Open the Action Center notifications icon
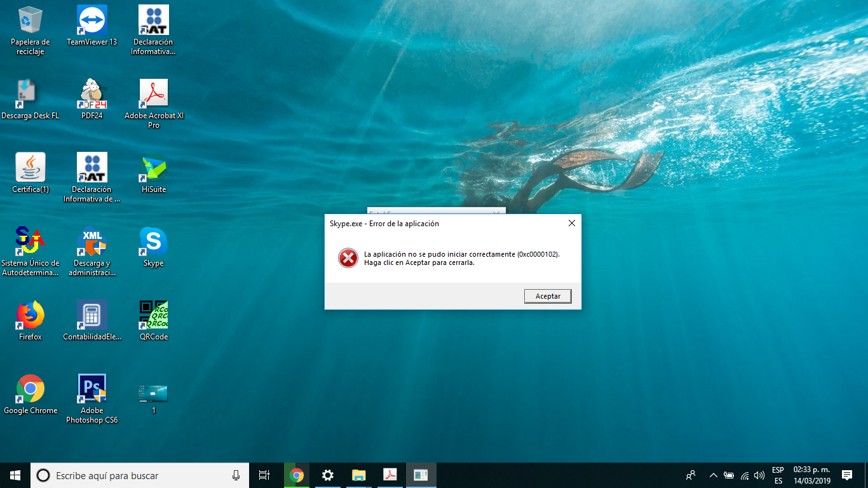This screenshot has height=488, width=868. (847, 475)
